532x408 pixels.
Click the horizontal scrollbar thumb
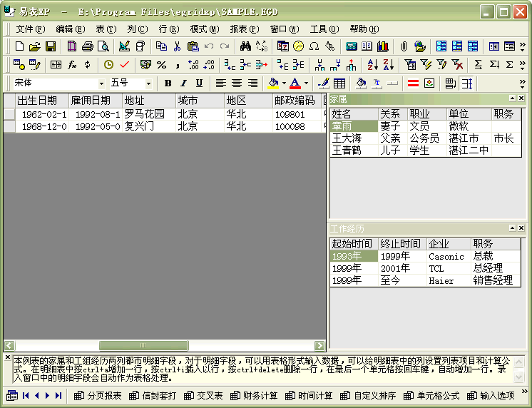(x=143, y=345)
